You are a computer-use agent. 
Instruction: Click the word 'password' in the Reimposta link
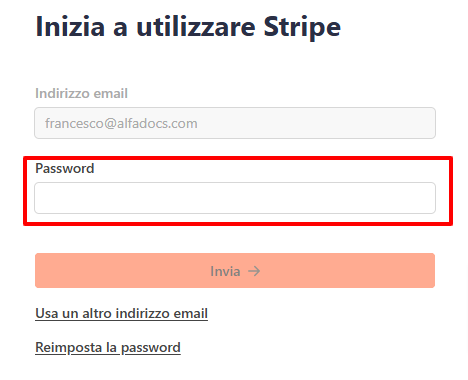[x=151, y=348]
